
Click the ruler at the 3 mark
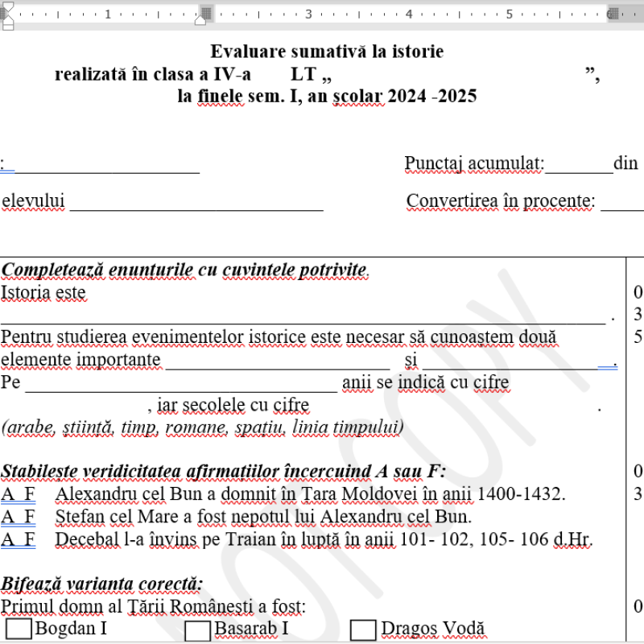point(308,12)
